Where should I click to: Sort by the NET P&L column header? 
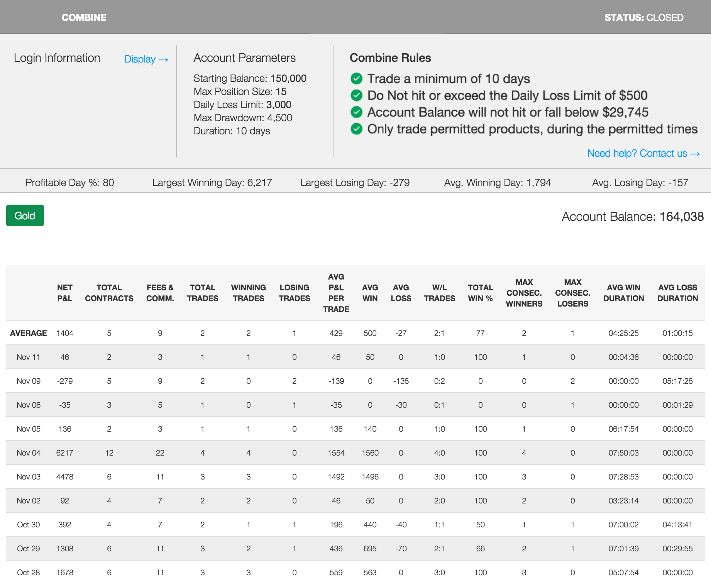pos(64,293)
